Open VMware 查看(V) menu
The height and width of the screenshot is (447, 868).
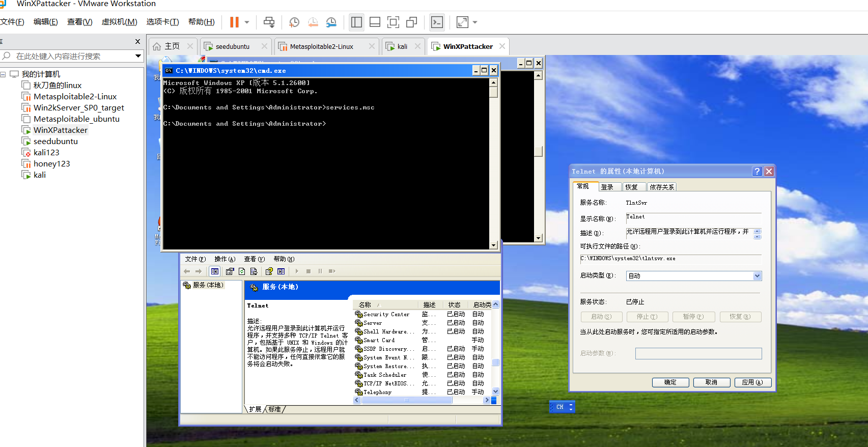point(79,22)
